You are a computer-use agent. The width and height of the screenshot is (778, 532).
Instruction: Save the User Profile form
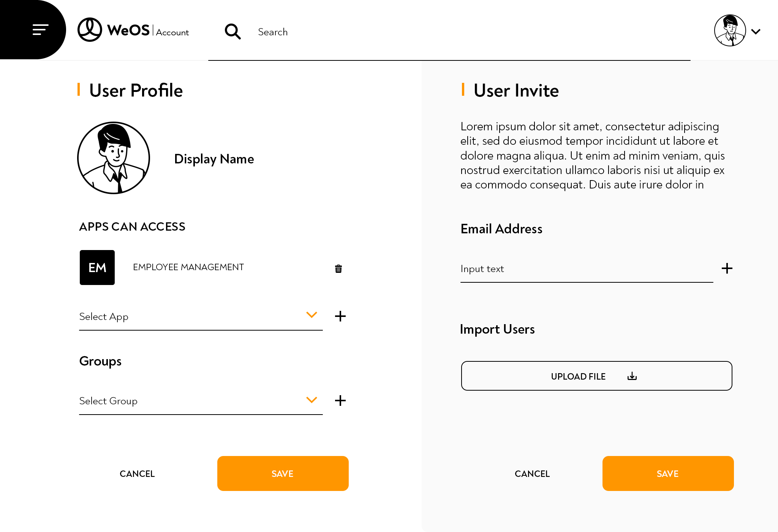click(x=283, y=473)
